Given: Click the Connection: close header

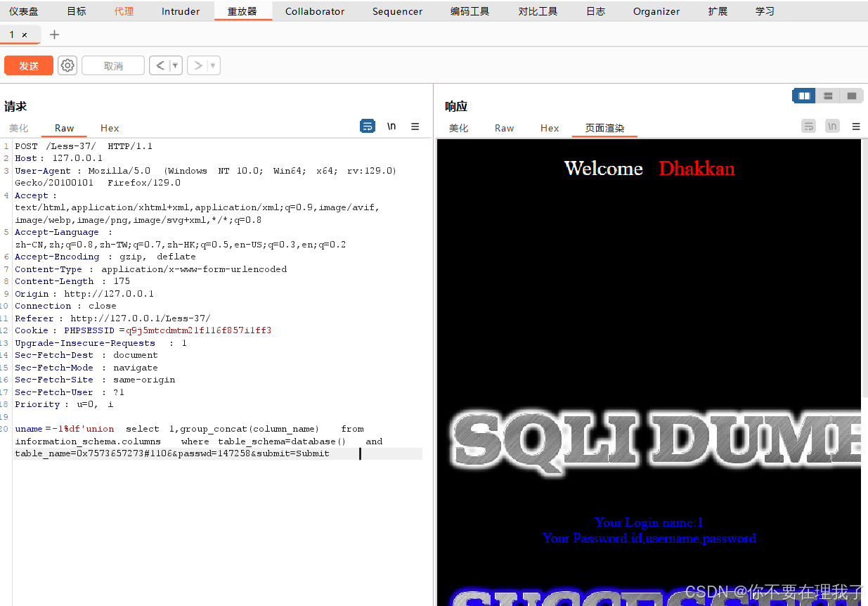Looking at the screenshot, I should 65,306.
